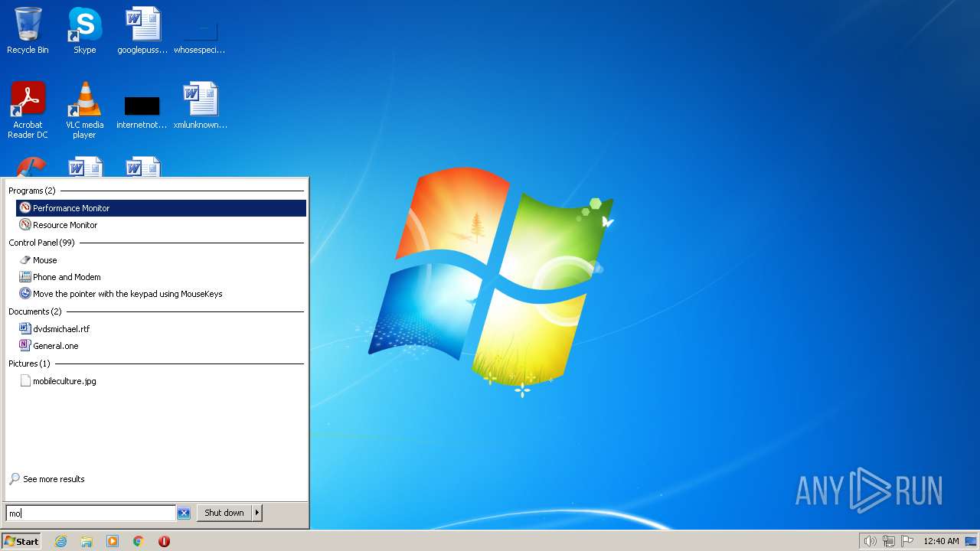Image resolution: width=980 pixels, height=551 pixels.
Task: Click Pictures (1) category header
Action: (29, 364)
